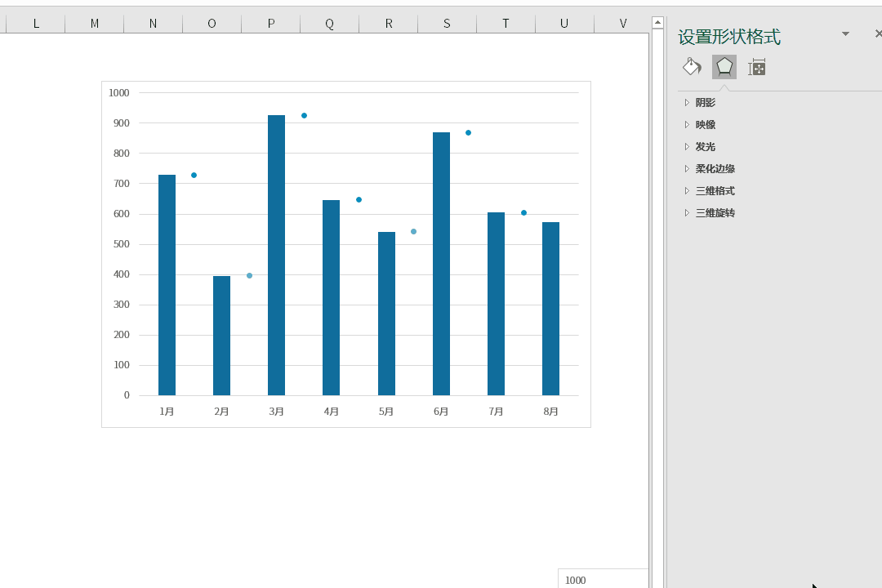Screen dimensions: 882x588
Task: Click the 1000 value on vertical axis
Action: 118,93
